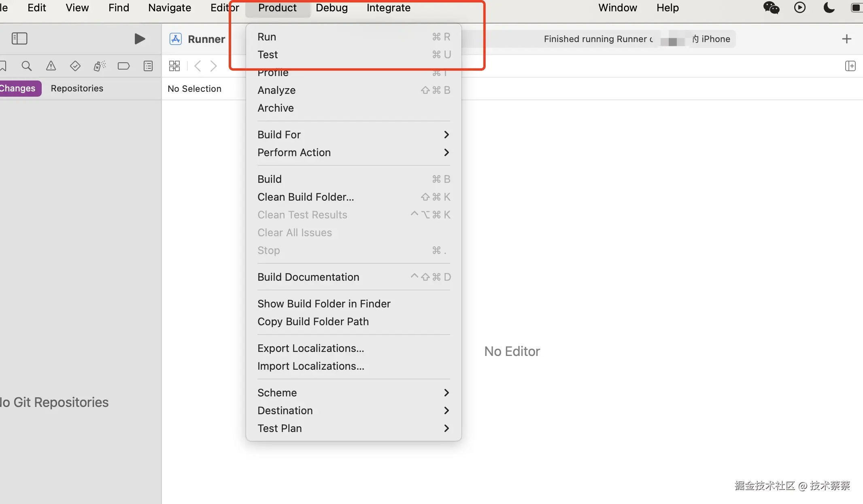Screen dimensions: 863x504
Task: Toggle the macOS Focus moon icon
Action: [x=829, y=8]
